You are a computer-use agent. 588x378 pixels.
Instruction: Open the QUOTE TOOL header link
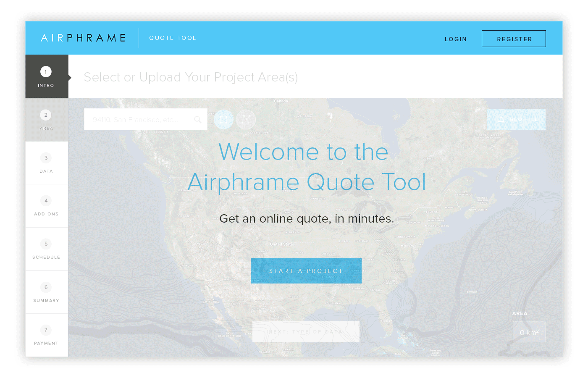pyautogui.click(x=173, y=38)
